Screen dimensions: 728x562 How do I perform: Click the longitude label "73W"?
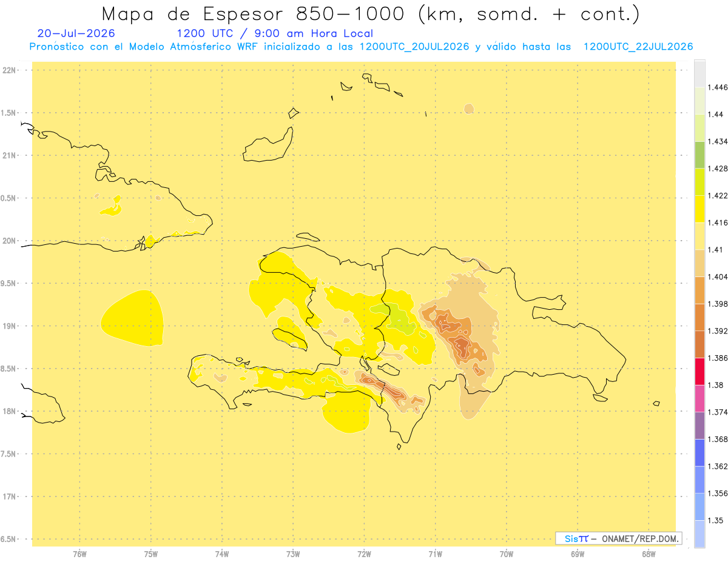pyautogui.click(x=293, y=554)
